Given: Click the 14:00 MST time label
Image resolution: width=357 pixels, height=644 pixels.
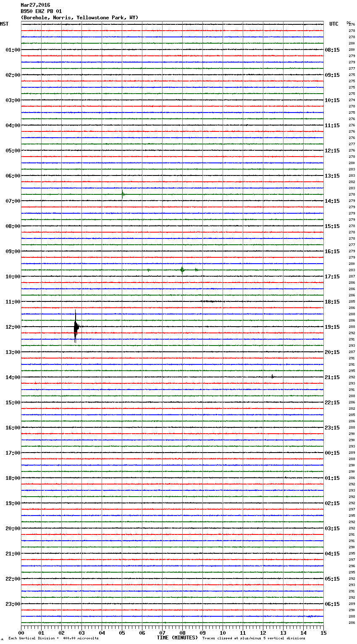Looking at the screenshot, I should (x=13, y=377).
